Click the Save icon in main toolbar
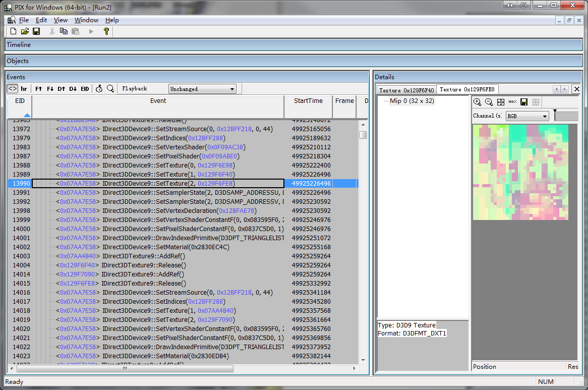Image resolution: width=588 pixels, height=390 pixels. pyautogui.click(x=36, y=31)
